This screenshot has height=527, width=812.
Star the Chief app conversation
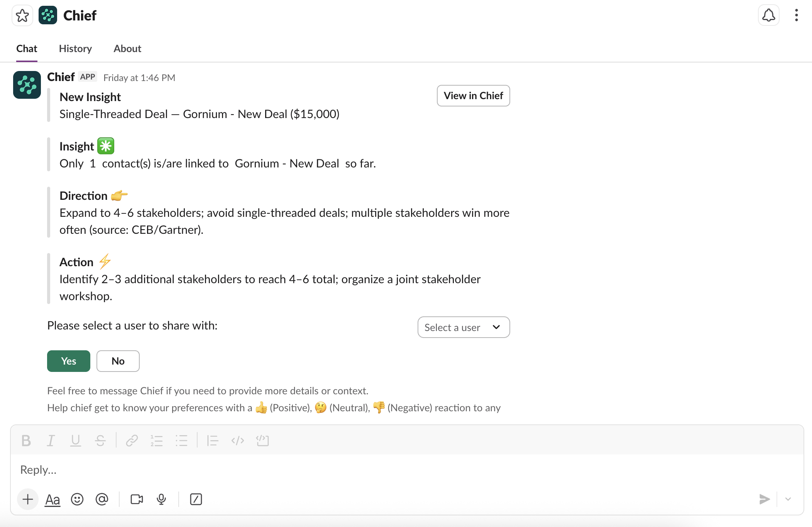coord(22,15)
